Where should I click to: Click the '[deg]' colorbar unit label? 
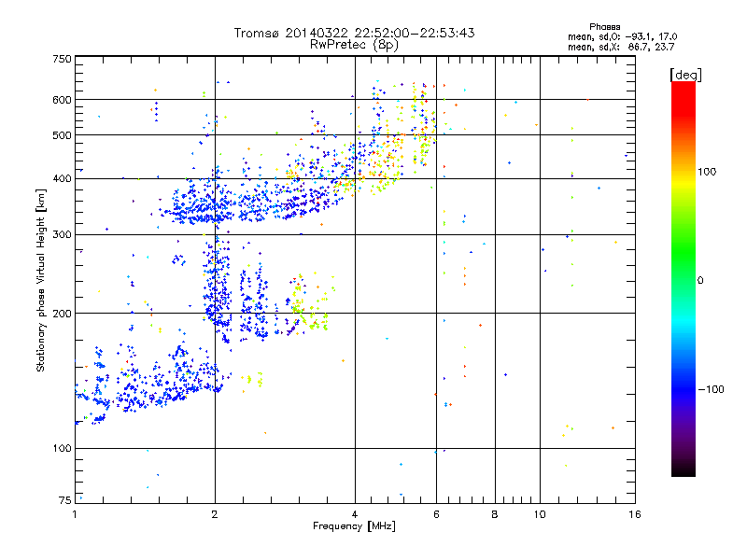685,75
